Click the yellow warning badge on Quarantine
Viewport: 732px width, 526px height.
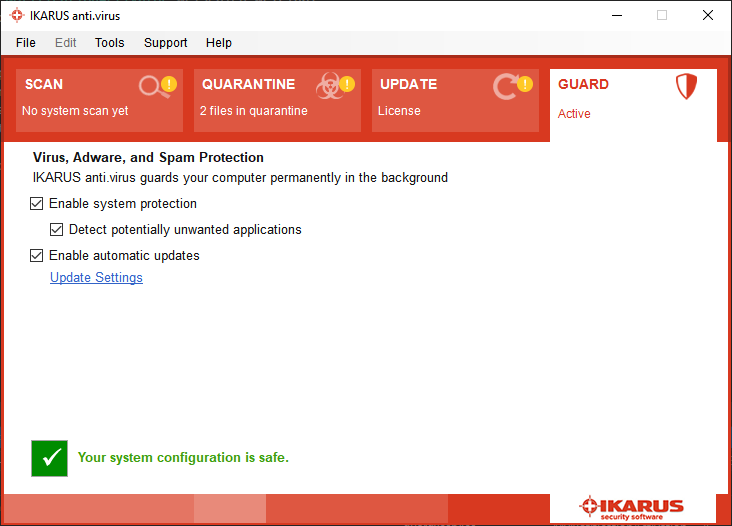click(347, 84)
